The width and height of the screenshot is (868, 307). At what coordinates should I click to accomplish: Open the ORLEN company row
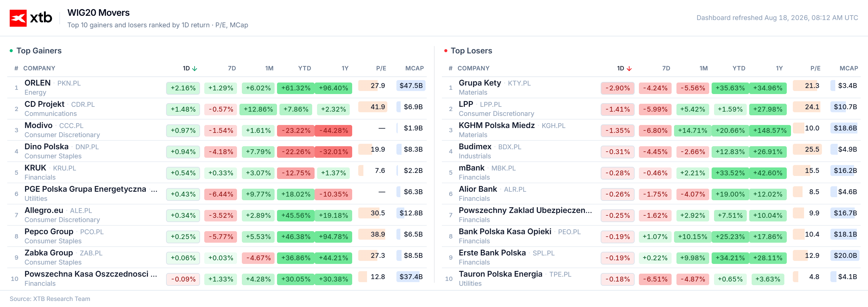(217, 87)
